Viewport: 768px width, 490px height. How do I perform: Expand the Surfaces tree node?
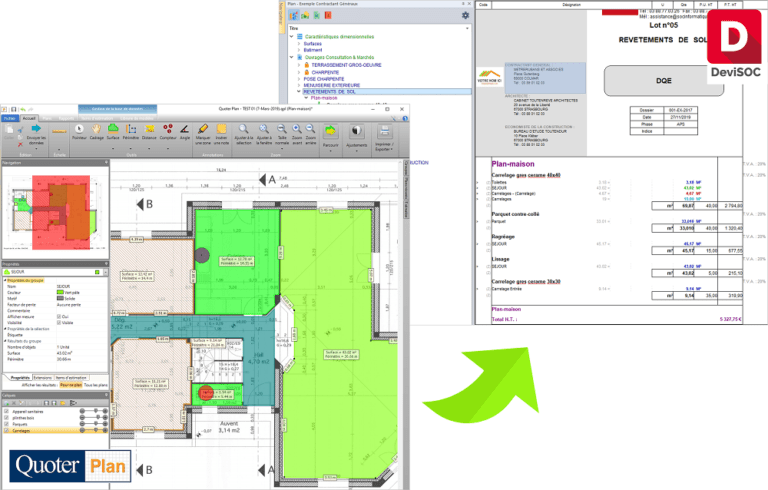(x=299, y=44)
